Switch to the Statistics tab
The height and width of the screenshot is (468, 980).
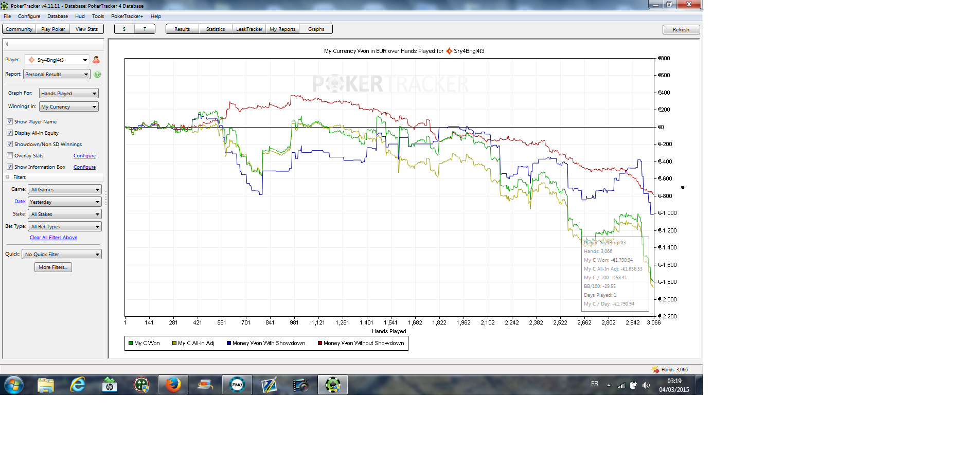tap(216, 29)
